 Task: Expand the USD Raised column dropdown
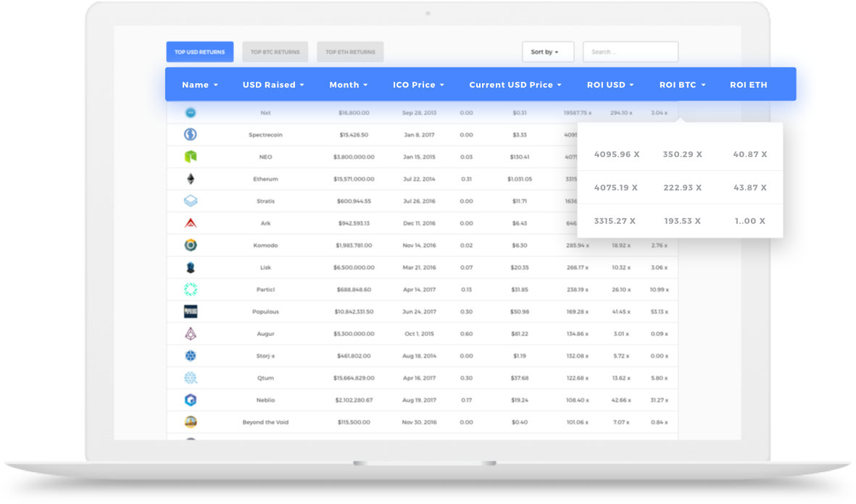(x=273, y=85)
